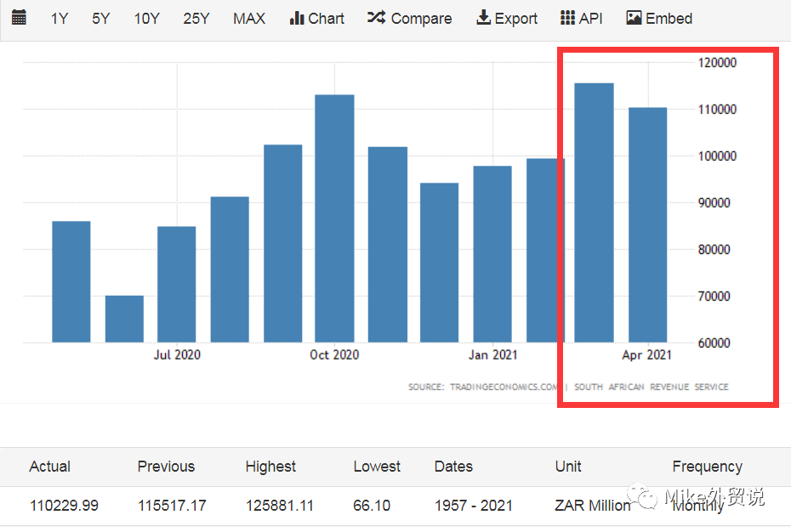Viewport: 791px width, 532px height.
Task: Click the tallest bar near Apr 2021
Action: pos(594,212)
